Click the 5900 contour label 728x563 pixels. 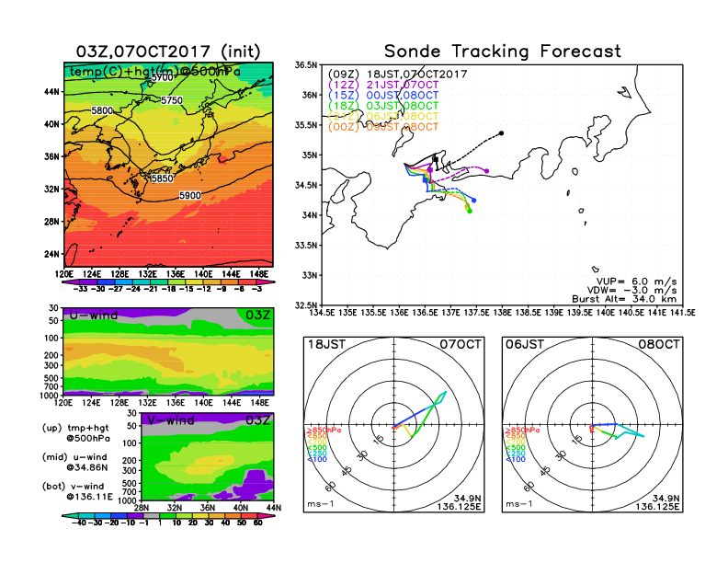[190, 196]
